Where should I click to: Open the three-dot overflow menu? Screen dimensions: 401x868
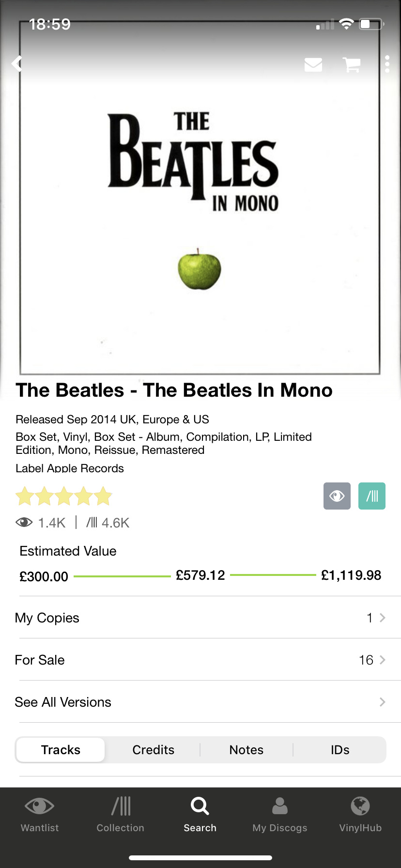[387, 64]
